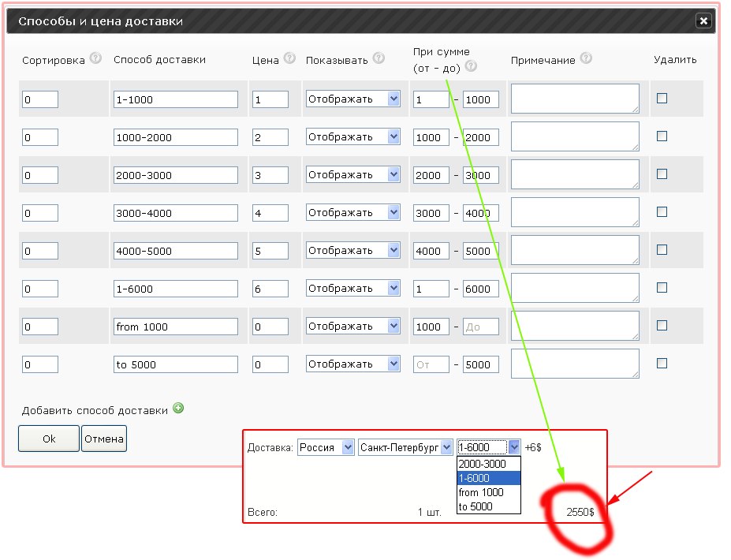
Task: Click help icon next to Сортировка
Action: [x=95, y=58]
